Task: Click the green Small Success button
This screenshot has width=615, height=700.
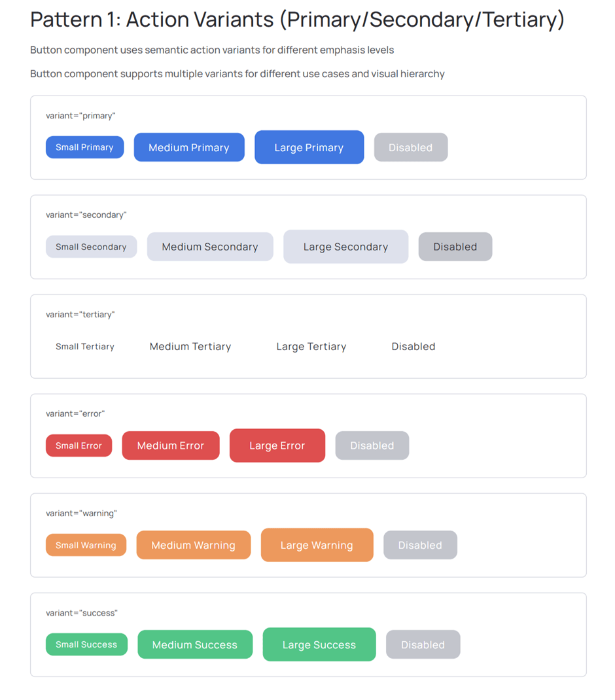Action: click(x=86, y=644)
